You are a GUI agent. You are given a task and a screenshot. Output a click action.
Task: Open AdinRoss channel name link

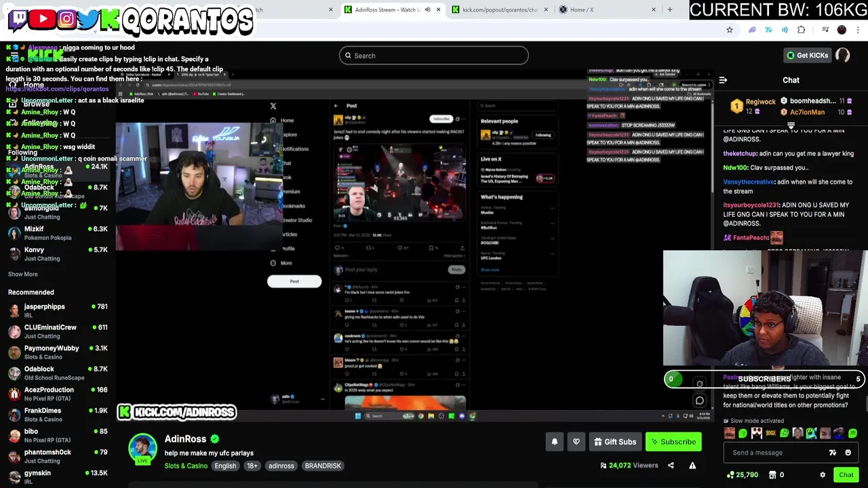click(185, 439)
